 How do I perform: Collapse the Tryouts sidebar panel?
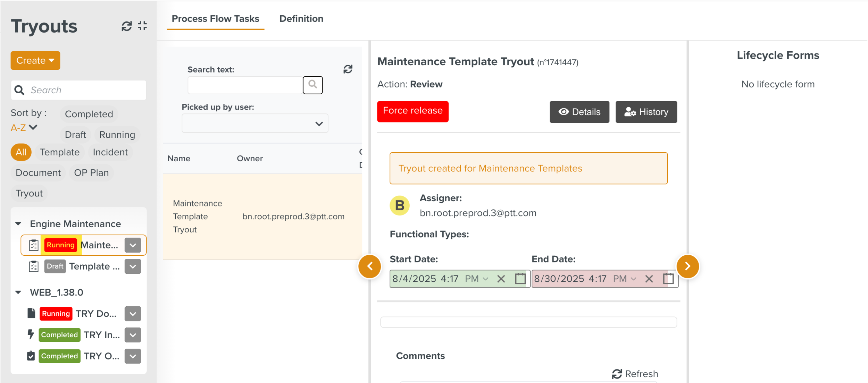coord(142,26)
